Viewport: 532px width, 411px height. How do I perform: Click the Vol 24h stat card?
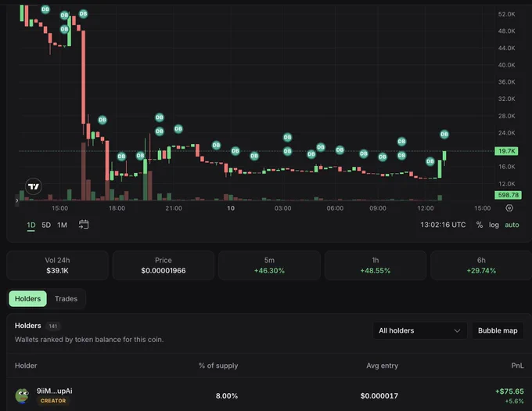[57, 265]
